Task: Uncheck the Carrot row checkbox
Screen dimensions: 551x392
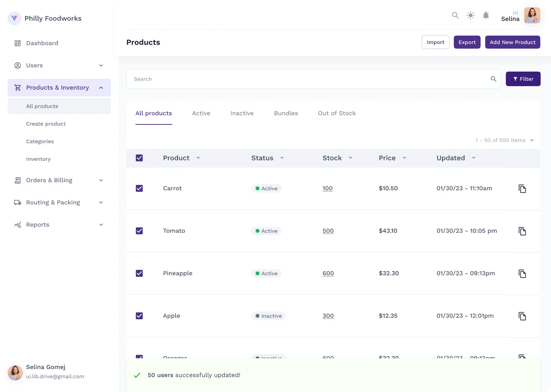Action: 139,188
